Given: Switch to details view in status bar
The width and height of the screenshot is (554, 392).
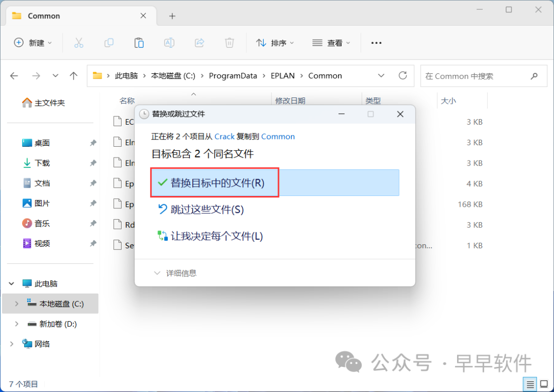Looking at the screenshot, I should tap(530, 384).
